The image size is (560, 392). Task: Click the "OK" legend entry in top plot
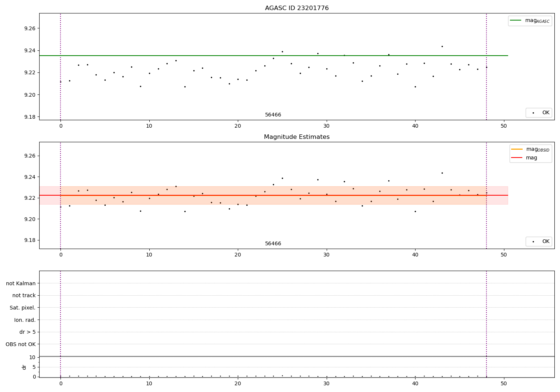tap(539, 113)
